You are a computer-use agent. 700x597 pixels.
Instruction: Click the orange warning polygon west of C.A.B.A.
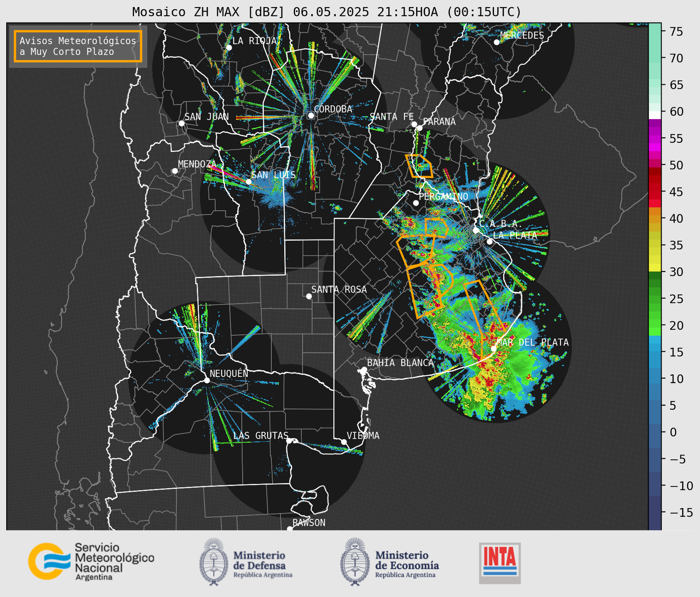pyautogui.click(x=436, y=228)
